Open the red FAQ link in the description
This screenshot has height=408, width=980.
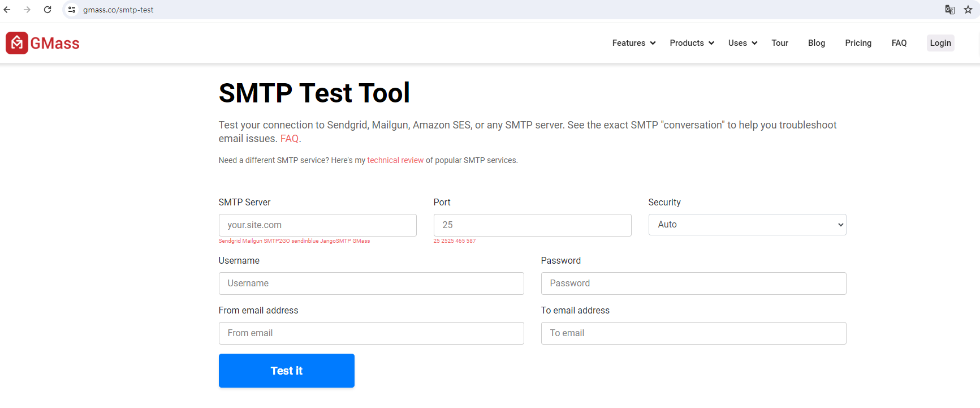click(x=290, y=139)
